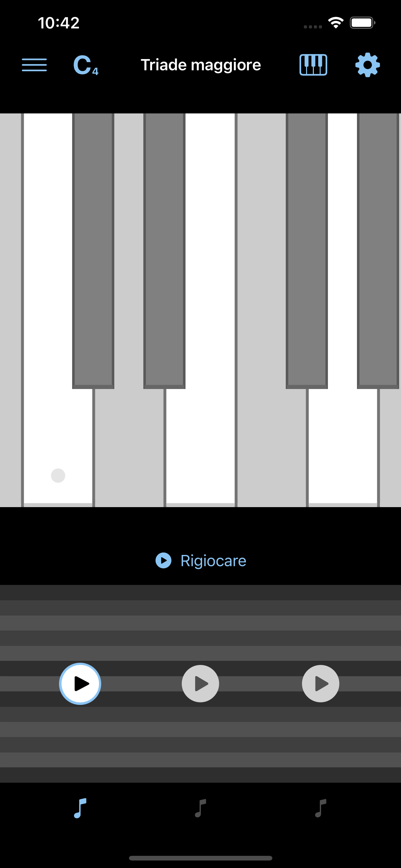Viewport: 401px width, 868px height.
Task: Tap the white E key
Action: click(x=201, y=445)
